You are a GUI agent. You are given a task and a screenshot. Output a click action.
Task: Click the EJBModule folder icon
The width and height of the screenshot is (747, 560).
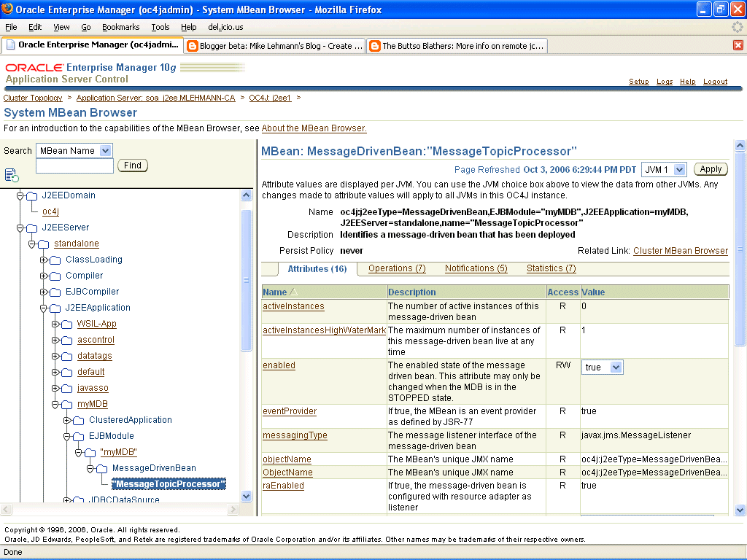79,437
